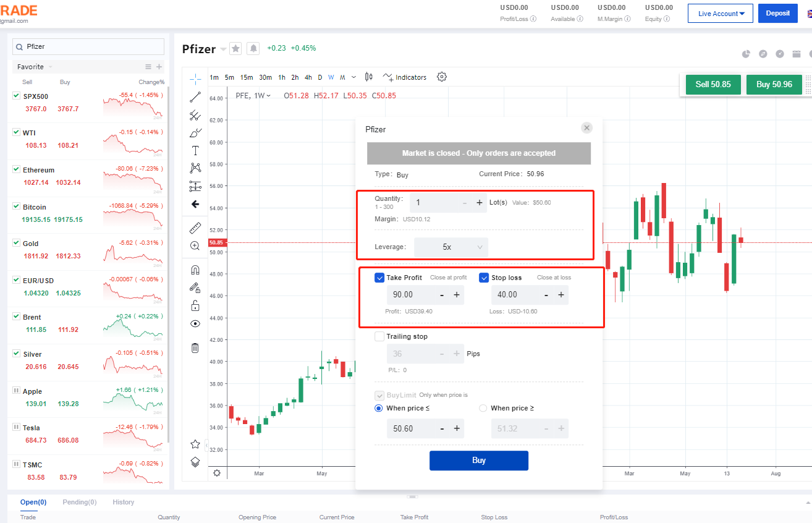Expand the Live Account dropdown
The width and height of the screenshot is (812, 523).
point(721,14)
